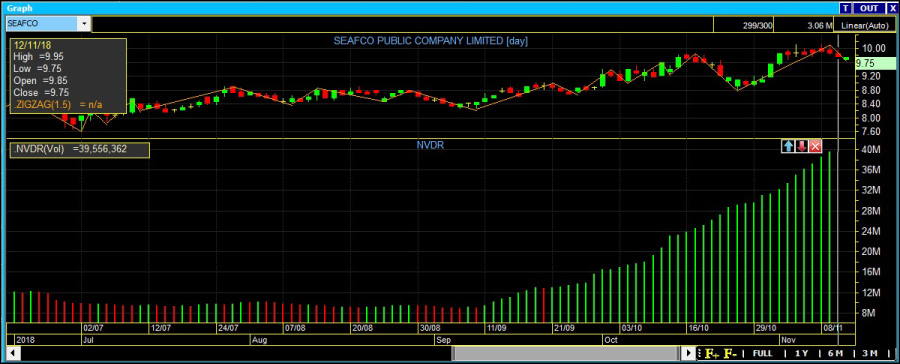Select the 6M time range
Viewport: 900px width, 364px height.
pos(836,353)
